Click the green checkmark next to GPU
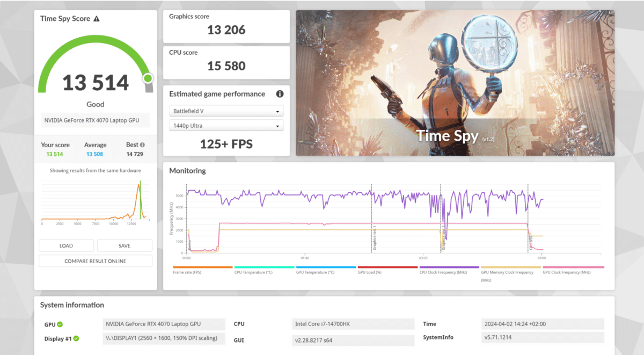The width and height of the screenshot is (644, 355). tap(60, 324)
